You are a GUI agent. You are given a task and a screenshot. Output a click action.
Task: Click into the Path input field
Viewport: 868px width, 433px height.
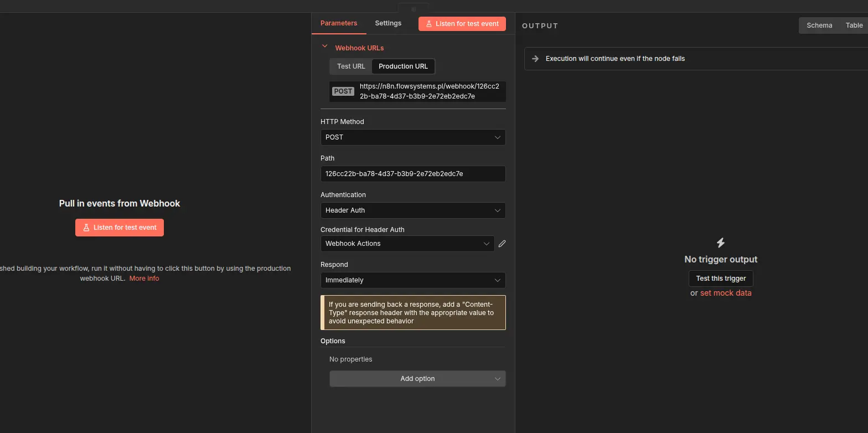click(413, 174)
